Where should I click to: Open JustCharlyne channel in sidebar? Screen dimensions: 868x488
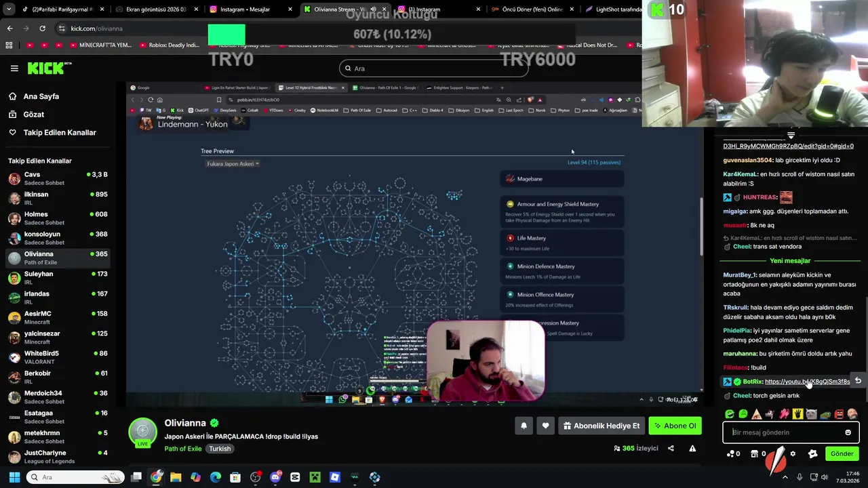(x=58, y=457)
